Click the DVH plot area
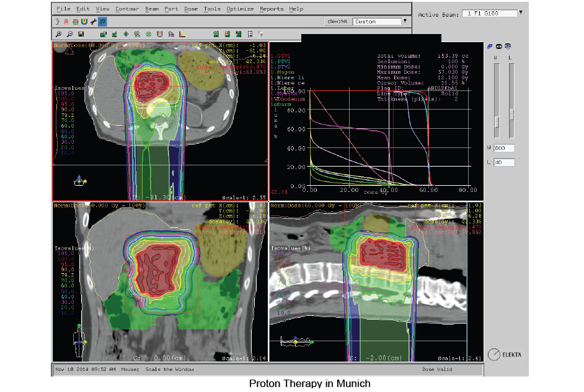 pyautogui.click(x=391, y=137)
